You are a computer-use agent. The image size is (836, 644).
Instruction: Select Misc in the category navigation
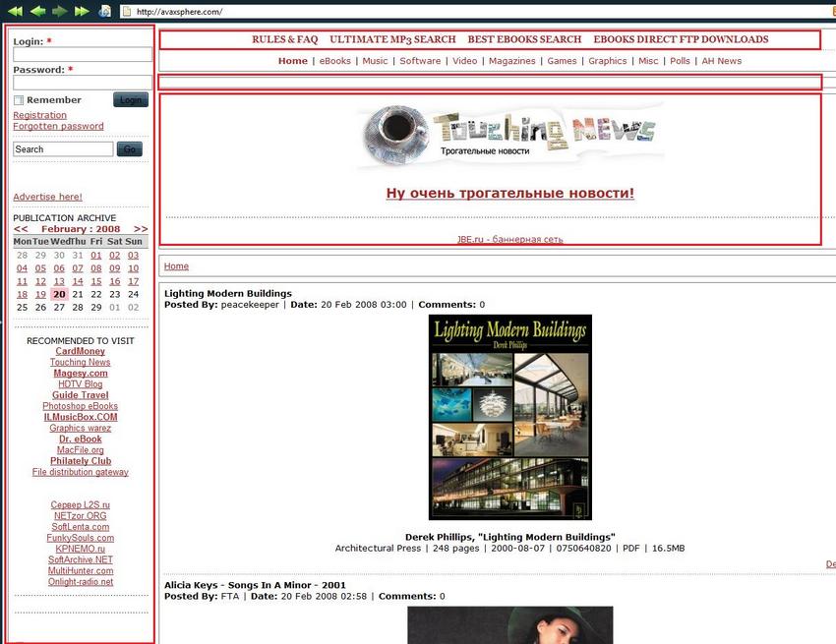648,61
